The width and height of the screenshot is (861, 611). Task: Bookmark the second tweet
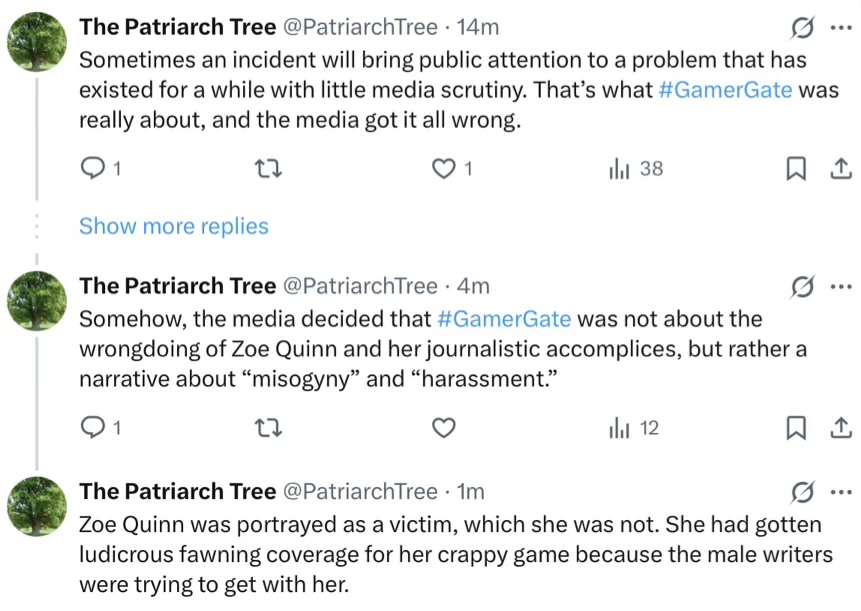pos(796,428)
